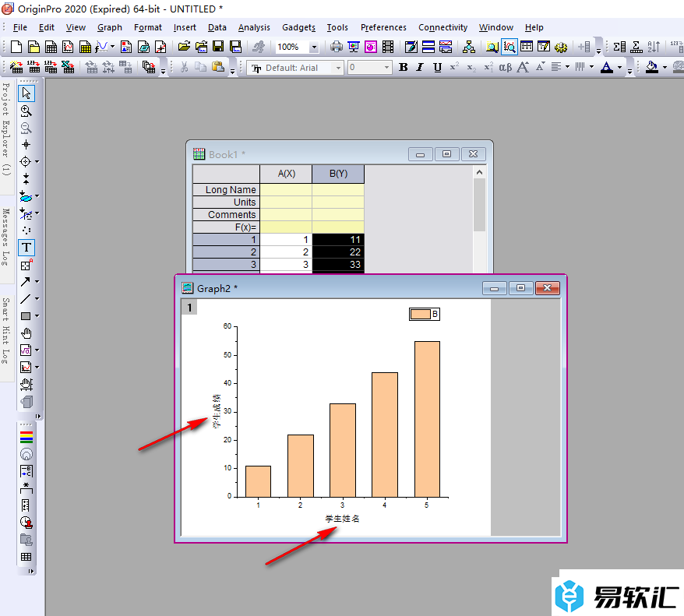The height and width of the screenshot is (616, 684).
Task: Click the Y axis title 学生成绩
Action: [217, 411]
